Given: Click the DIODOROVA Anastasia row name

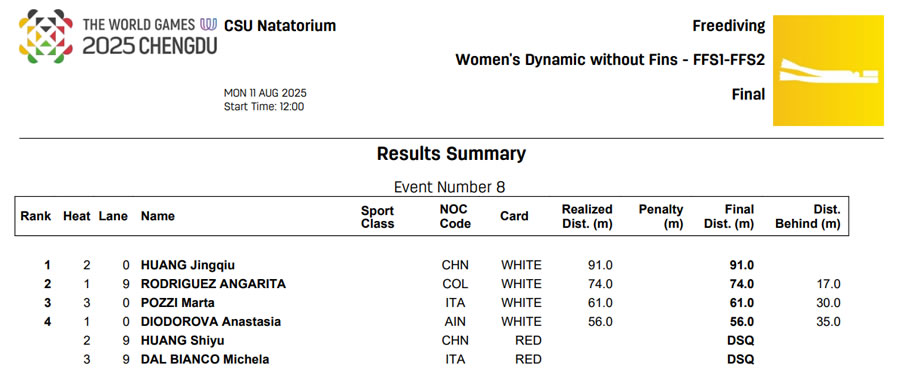Looking at the screenshot, I should [x=211, y=322].
